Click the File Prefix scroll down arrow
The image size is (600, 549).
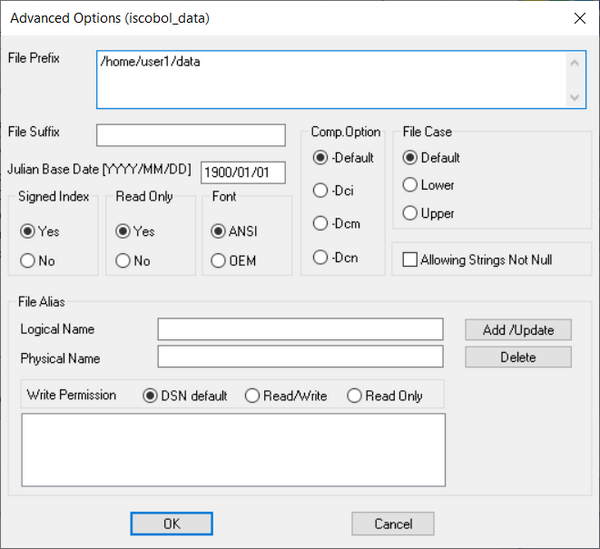tap(574, 97)
